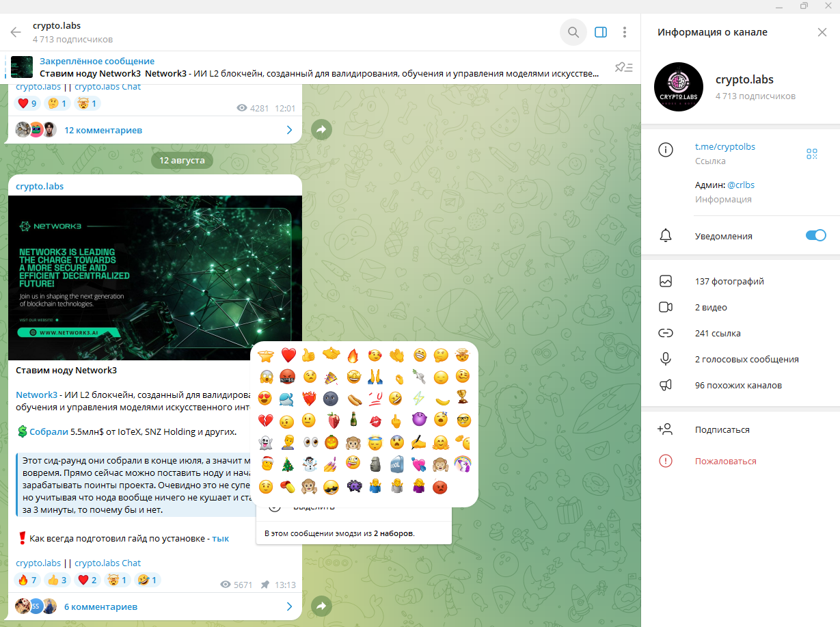Open the t.me/cryptolbs channel link
This screenshot has width=840, height=627.
[x=724, y=146]
